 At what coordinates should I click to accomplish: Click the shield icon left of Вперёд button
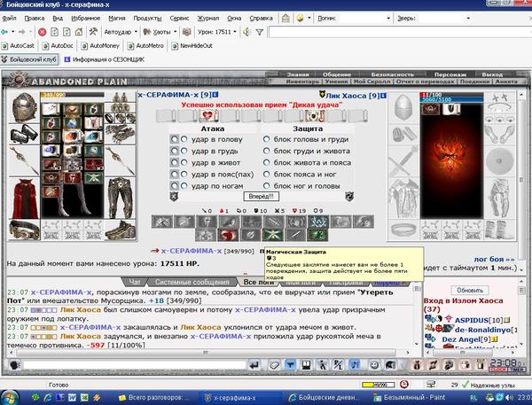tap(174, 197)
